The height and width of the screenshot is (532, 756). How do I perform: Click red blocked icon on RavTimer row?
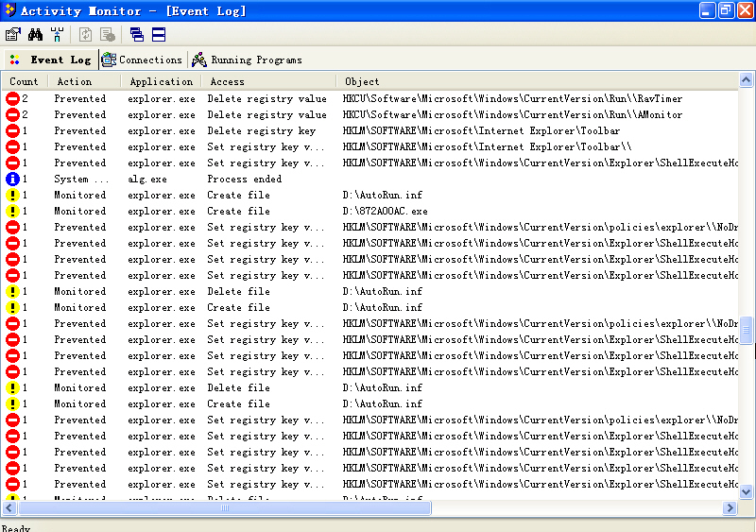click(x=12, y=98)
